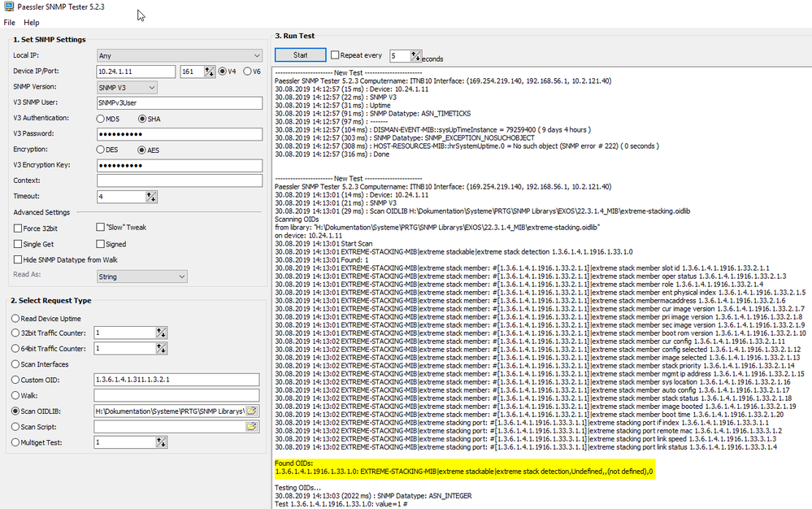Click the Scan OIDLIB path field

click(x=170, y=411)
